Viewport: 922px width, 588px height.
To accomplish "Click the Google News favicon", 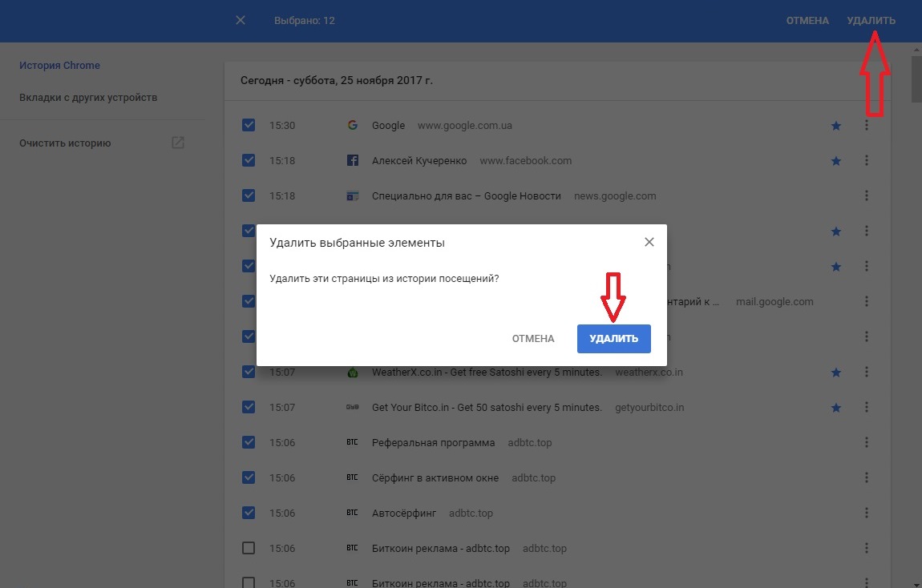I will [x=352, y=195].
